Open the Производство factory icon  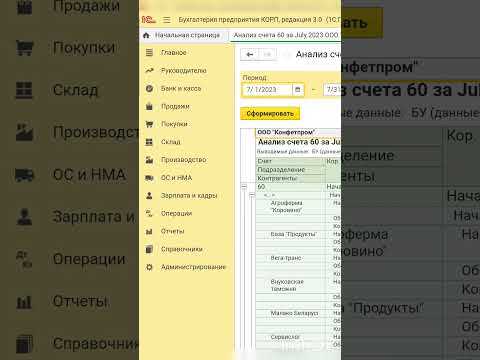[x=149, y=160]
